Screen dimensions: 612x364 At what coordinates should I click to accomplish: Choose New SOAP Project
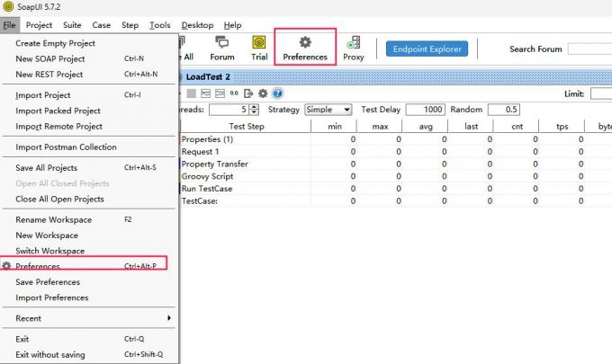(x=89, y=58)
